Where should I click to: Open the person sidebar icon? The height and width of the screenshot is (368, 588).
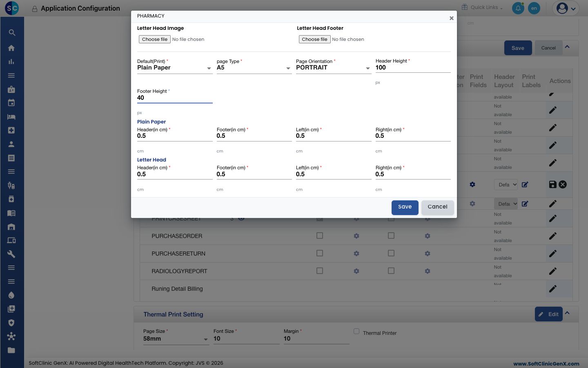click(11, 144)
